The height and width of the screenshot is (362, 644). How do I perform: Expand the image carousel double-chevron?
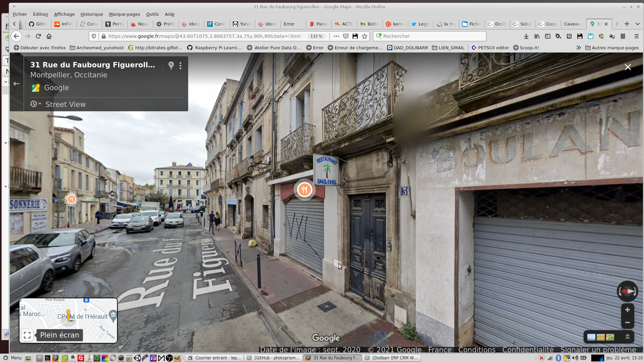pyautogui.click(x=627, y=337)
